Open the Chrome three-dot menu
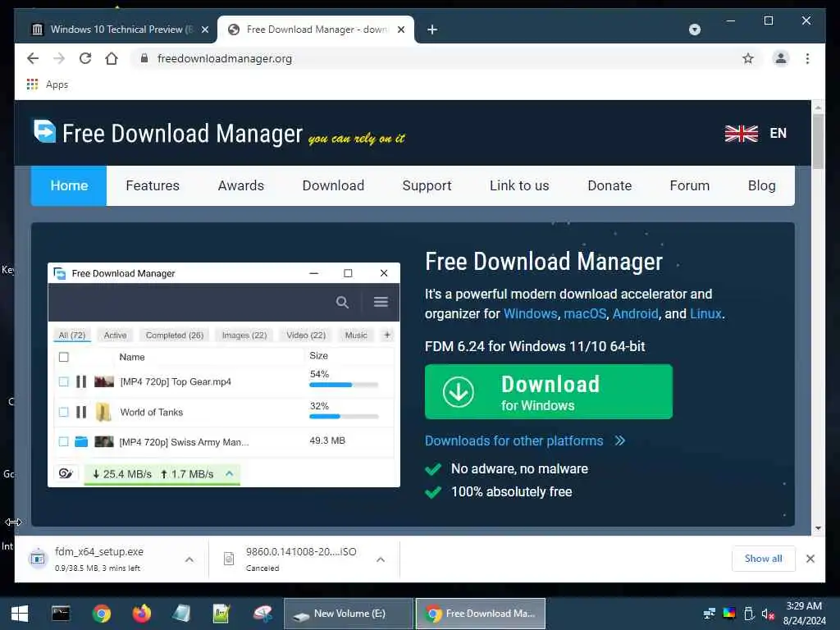 point(807,58)
